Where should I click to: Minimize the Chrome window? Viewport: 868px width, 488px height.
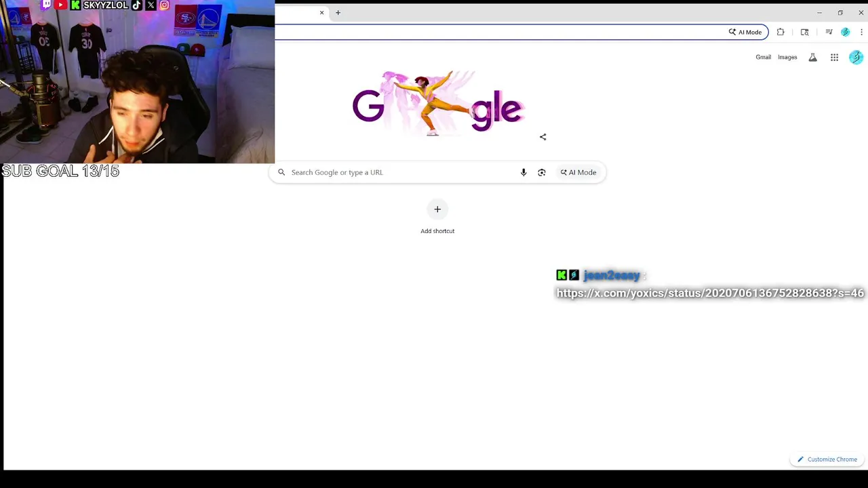pyautogui.click(x=819, y=13)
